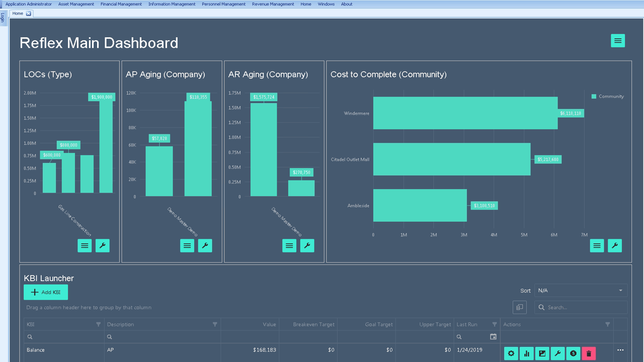644x362 pixels.
Task: Click the bar chart icon in Actions row
Action: (x=526, y=353)
